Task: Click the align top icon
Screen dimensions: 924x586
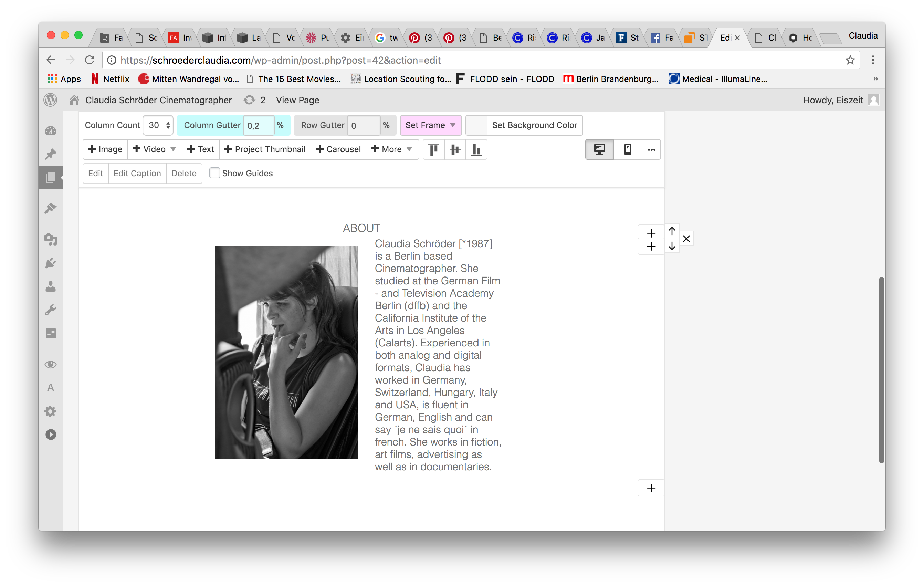Action: pos(434,149)
